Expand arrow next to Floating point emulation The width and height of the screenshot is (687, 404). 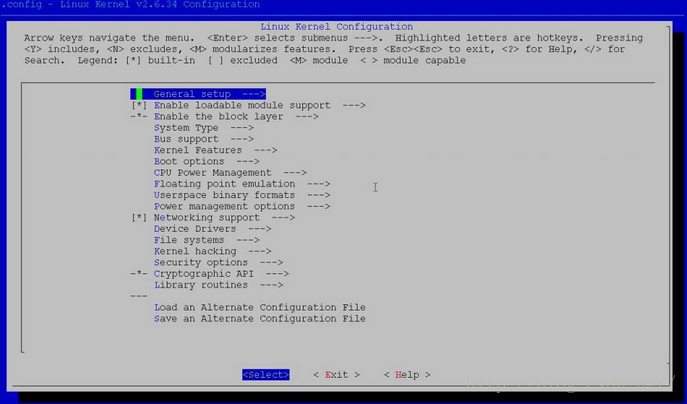319,184
